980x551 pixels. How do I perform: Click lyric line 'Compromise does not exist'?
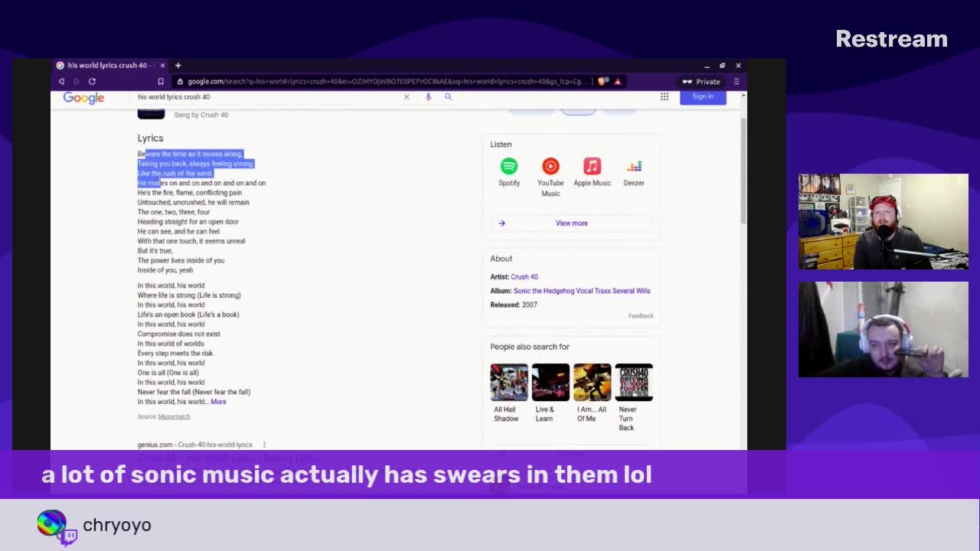pos(178,334)
